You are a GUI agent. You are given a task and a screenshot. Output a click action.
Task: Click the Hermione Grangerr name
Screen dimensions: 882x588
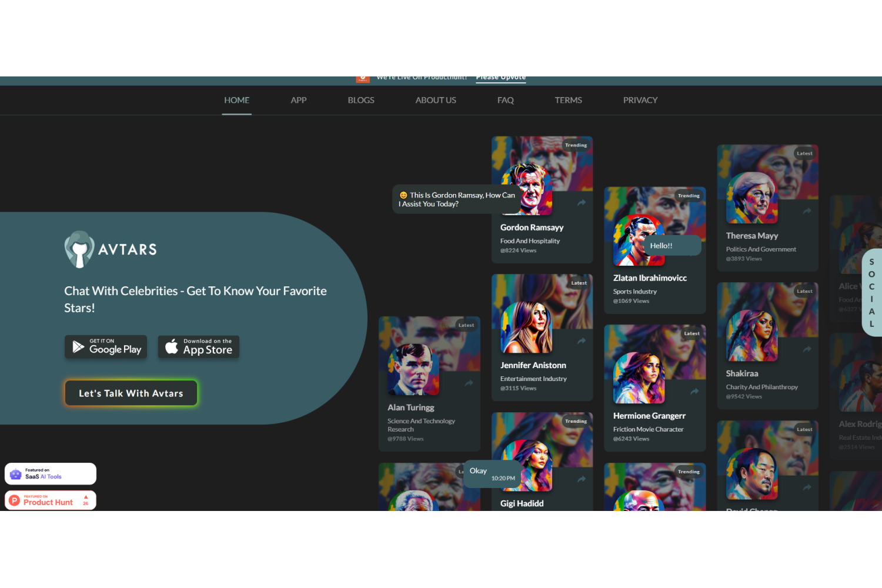pyautogui.click(x=649, y=416)
